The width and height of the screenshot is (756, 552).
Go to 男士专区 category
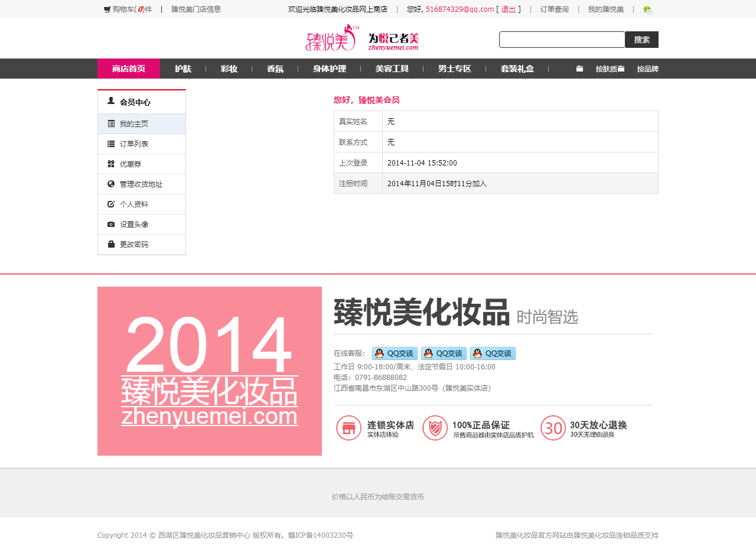tap(455, 69)
